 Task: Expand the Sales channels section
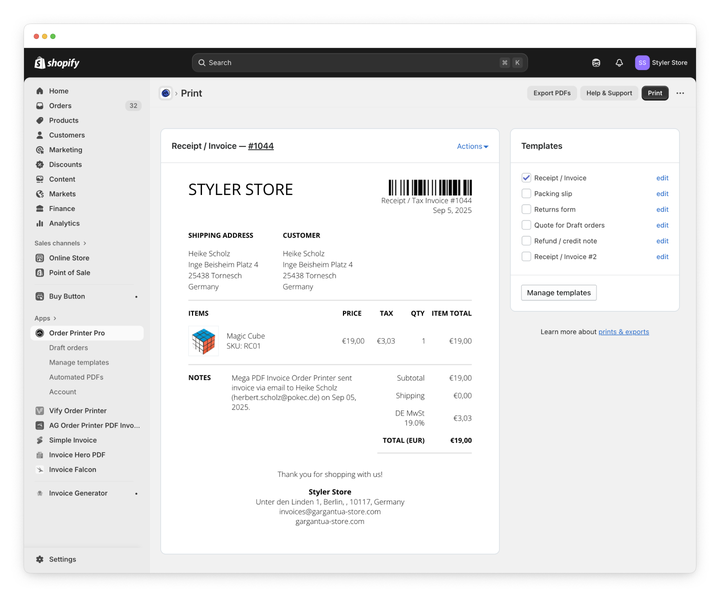pos(60,243)
